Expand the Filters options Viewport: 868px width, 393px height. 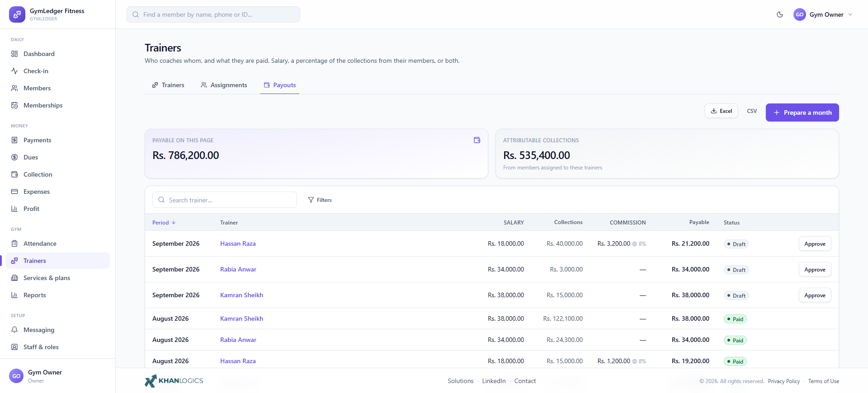pos(320,200)
